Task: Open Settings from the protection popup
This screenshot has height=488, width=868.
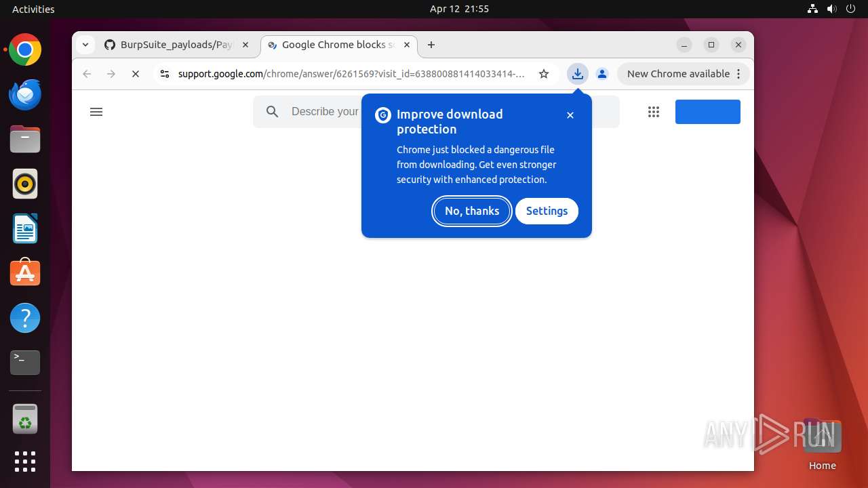Action: (547, 211)
